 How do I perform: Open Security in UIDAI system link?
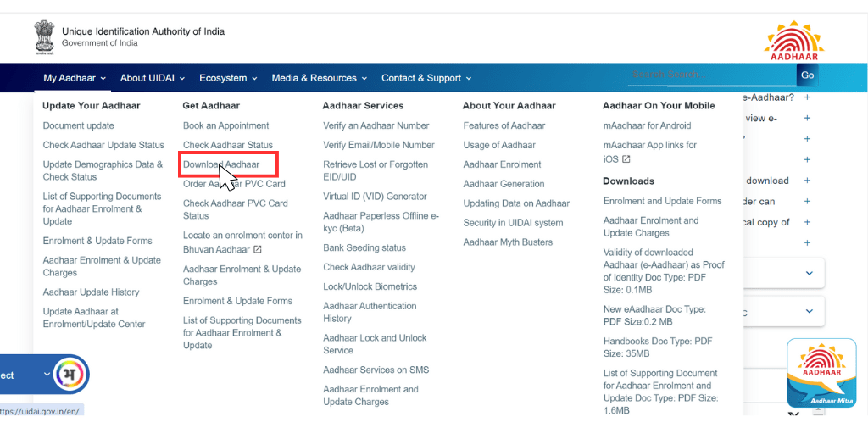[513, 223]
